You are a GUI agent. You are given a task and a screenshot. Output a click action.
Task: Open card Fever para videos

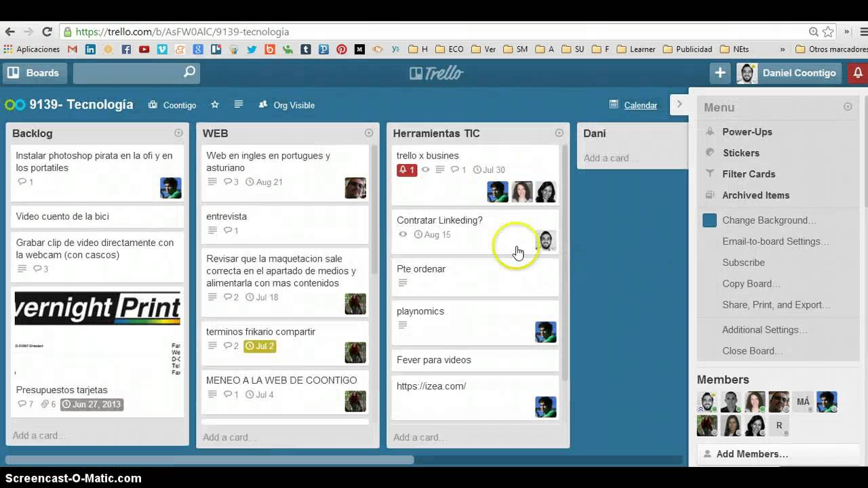[x=475, y=360]
